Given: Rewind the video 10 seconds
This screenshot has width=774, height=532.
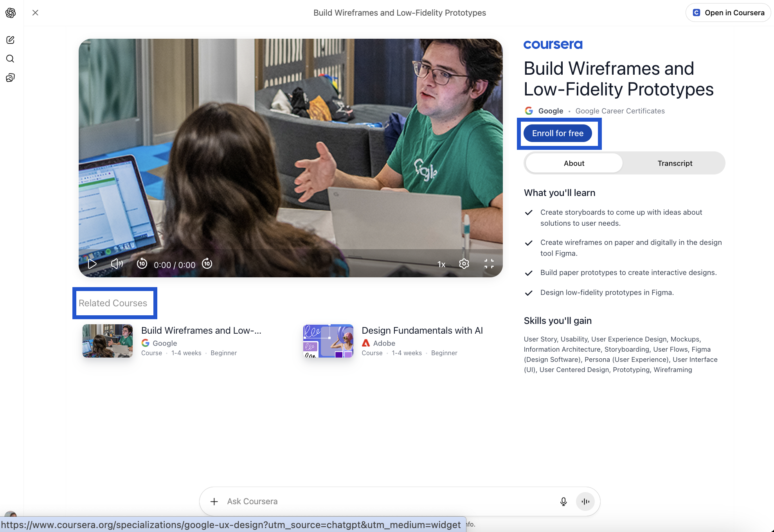Looking at the screenshot, I should pos(142,264).
